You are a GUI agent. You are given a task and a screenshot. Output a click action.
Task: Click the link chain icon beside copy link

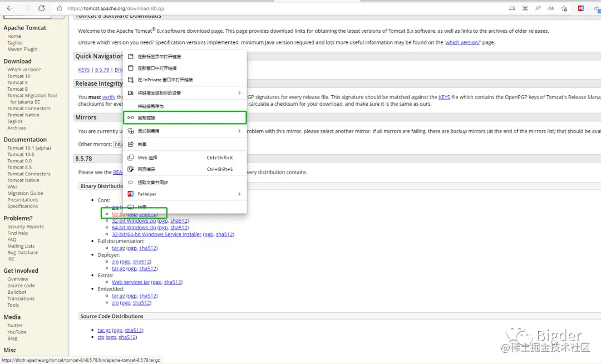click(131, 117)
